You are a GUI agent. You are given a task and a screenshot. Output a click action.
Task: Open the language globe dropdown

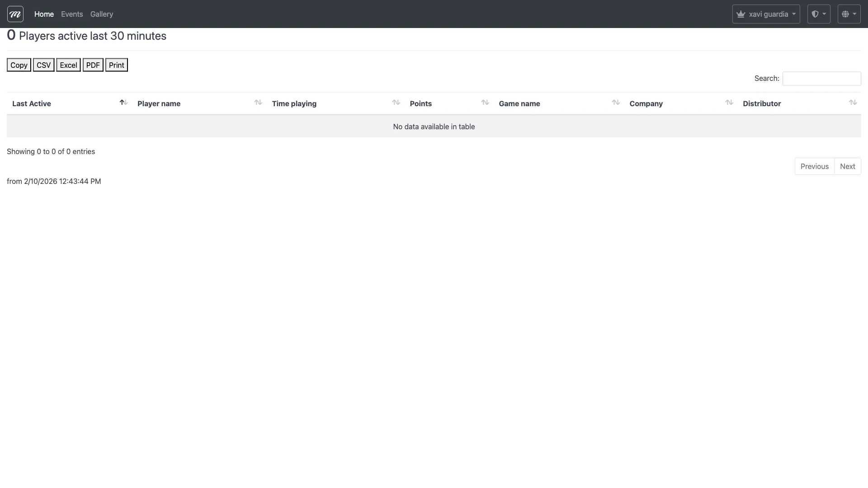point(849,14)
